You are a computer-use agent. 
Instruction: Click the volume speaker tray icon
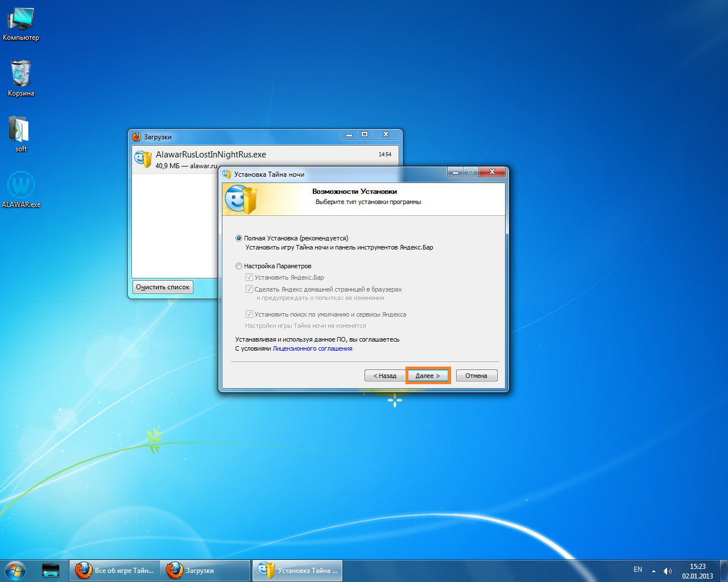click(667, 571)
